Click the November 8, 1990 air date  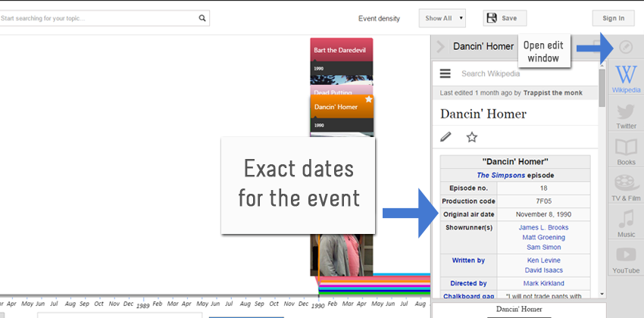click(x=543, y=214)
